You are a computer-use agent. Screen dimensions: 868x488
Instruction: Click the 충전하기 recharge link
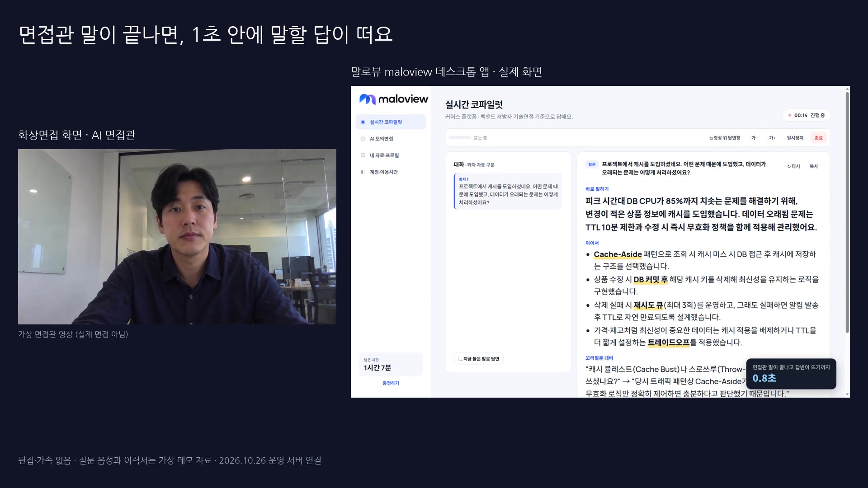pyautogui.click(x=391, y=383)
